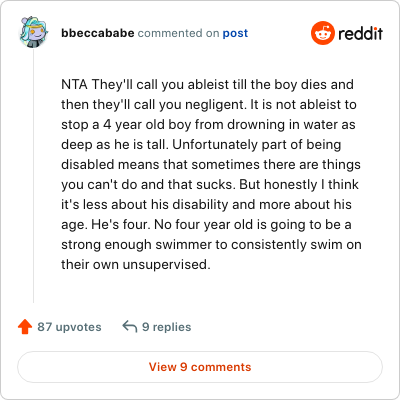Click the comment's first line starting with NTA
The image size is (400, 400).
point(207,84)
